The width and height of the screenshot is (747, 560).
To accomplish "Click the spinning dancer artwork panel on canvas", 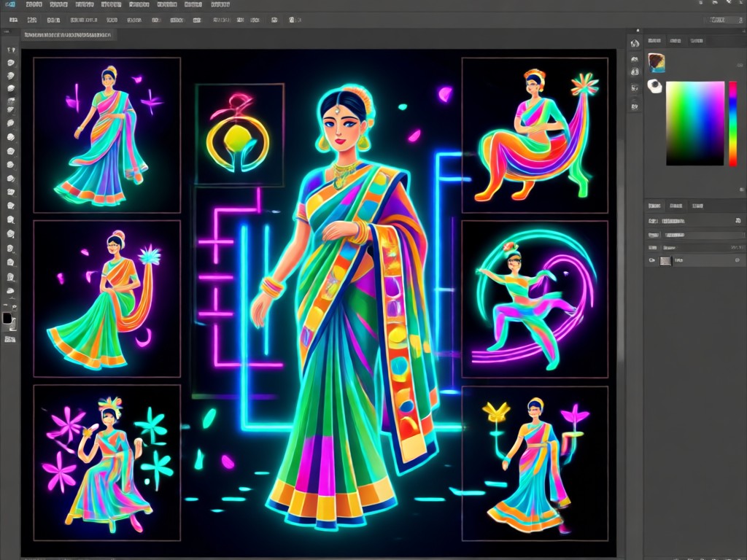I will [535, 299].
